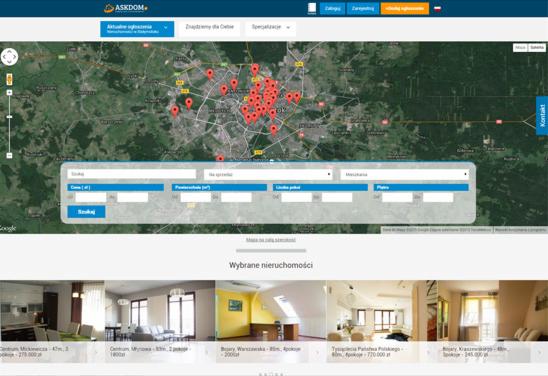The height and width of the screenshot is (376, 548).
Task: Switch map to Mapa view
Action: pyautogui.click(x=520, y=48)
